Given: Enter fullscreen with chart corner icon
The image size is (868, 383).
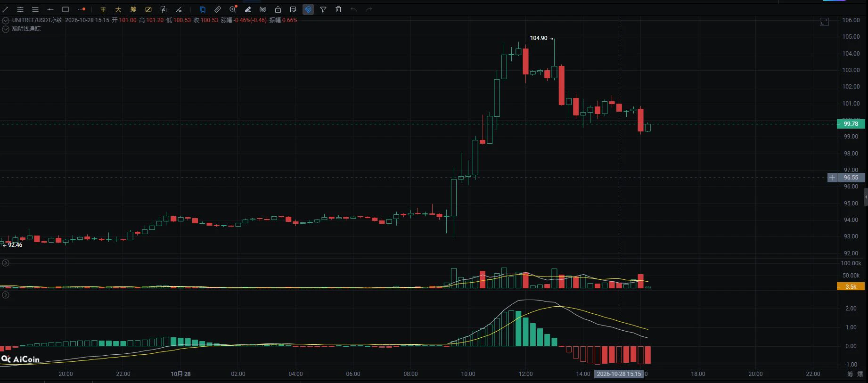Looking at the screenshot, I should pyautogui.click(x=824, y=22).
